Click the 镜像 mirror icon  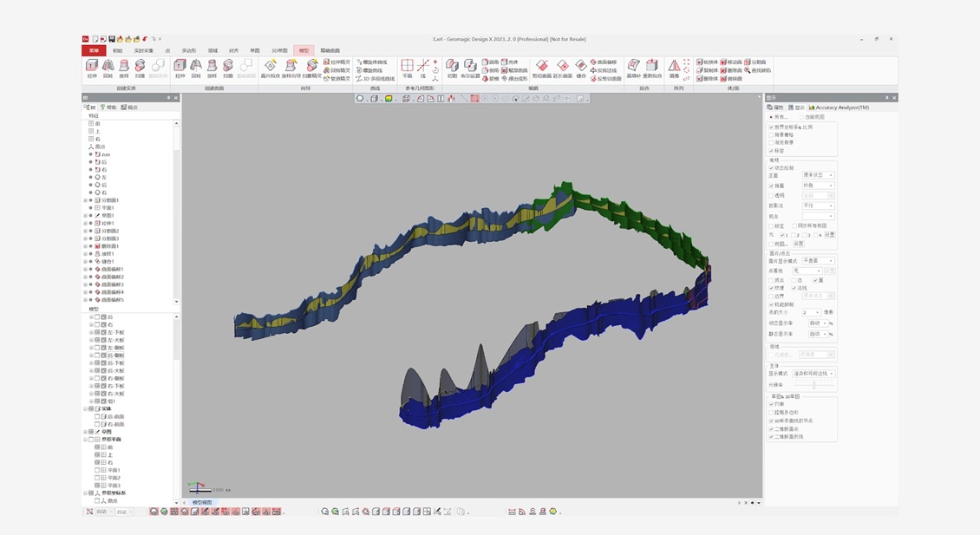point(674,68)
